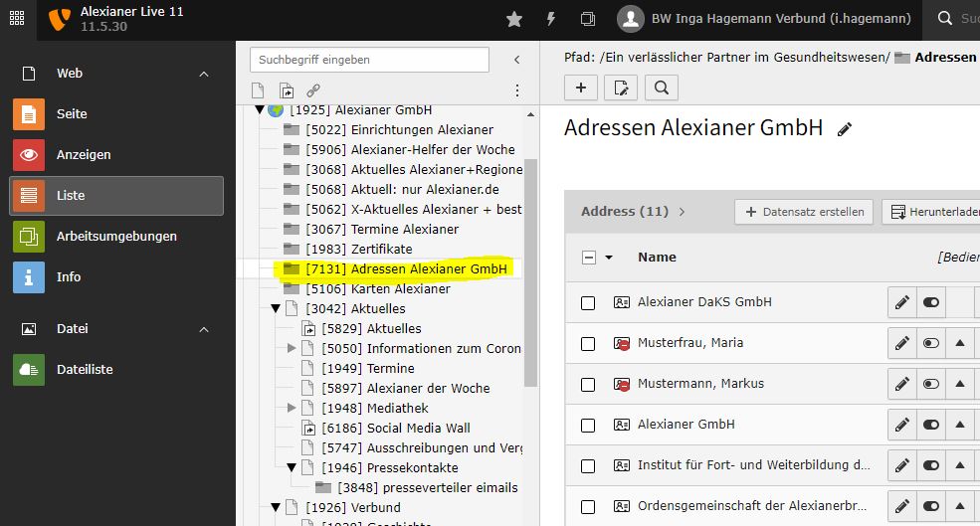Click Herunterladen button
This screenshot has width=980, height=526.
(934, 212)
